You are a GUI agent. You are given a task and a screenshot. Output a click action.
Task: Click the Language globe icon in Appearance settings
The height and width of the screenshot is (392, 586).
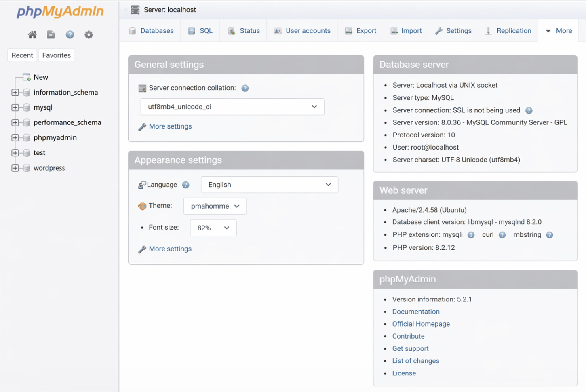click(x=142, y=185)
